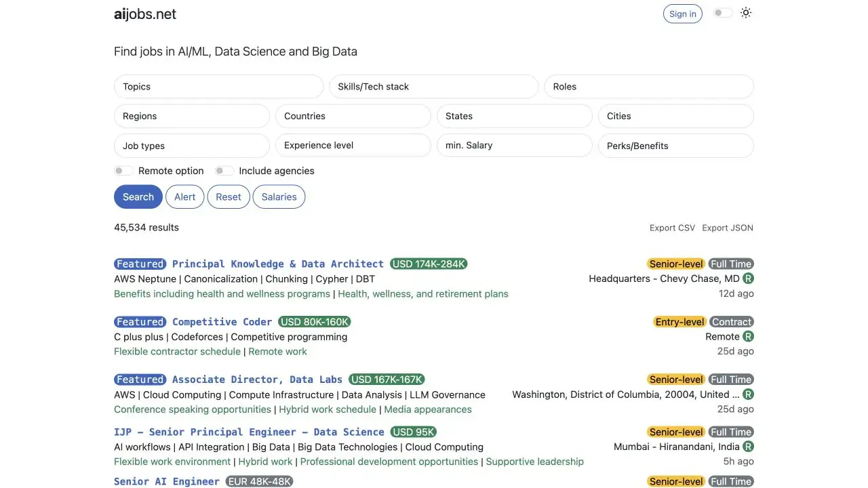The image size is (868, 488).
Task: Click 'Media appearances' perk text
Action: click(x=428, y=409)
